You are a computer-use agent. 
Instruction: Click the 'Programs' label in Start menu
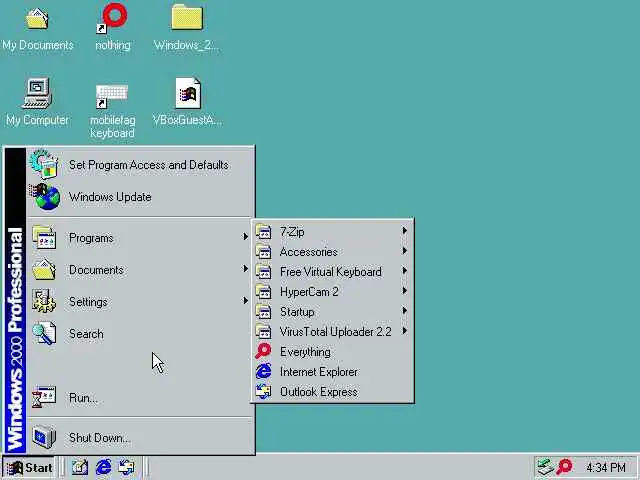91,238
